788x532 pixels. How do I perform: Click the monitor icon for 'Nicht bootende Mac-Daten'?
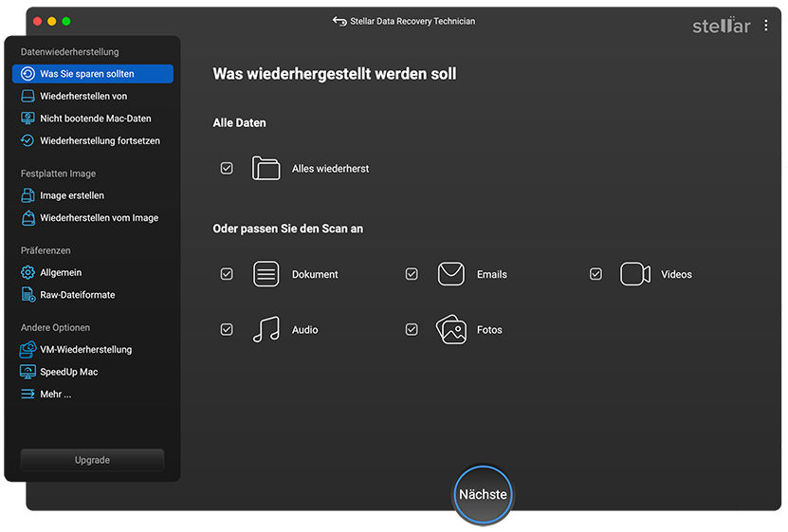pos(27,119)
